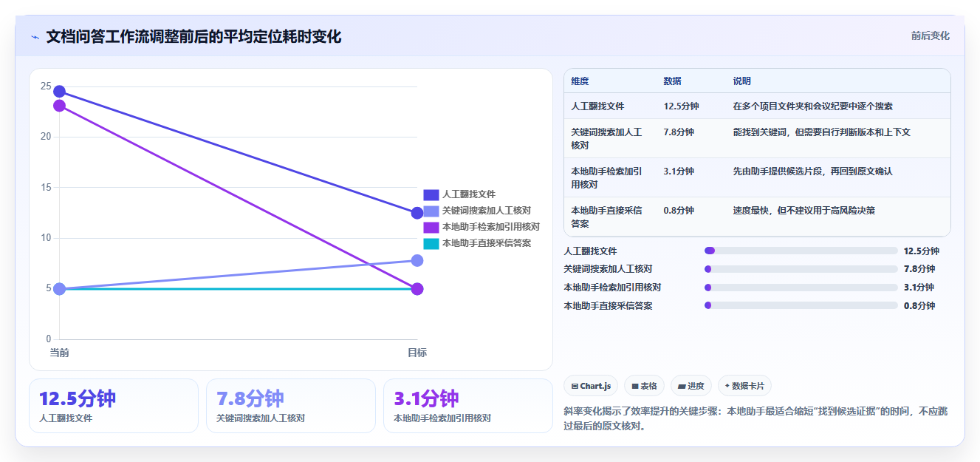
Task: Click the description 速度最快，但不建议用于高风险决策
Action: coord(803,211)
